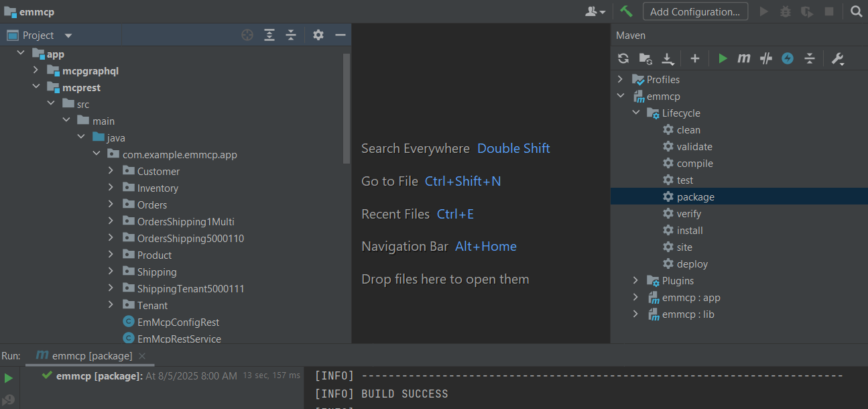Expand the ShippingTenant5000111 package
The width and height of the screenshot is (868, 409).
111,288
